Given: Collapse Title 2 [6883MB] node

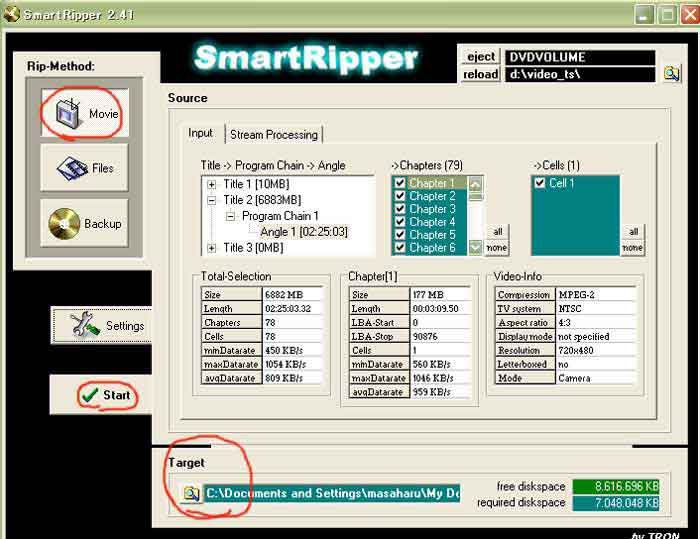Looking at the screenshot, I should [212, 200].
